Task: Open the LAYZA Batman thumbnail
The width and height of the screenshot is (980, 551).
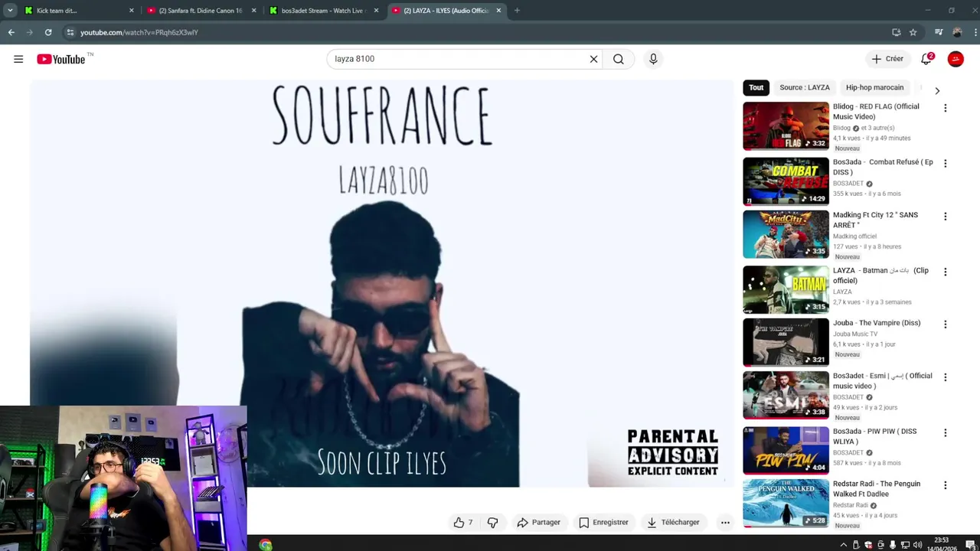Action: pyautogui.click(x=786, y=290)
